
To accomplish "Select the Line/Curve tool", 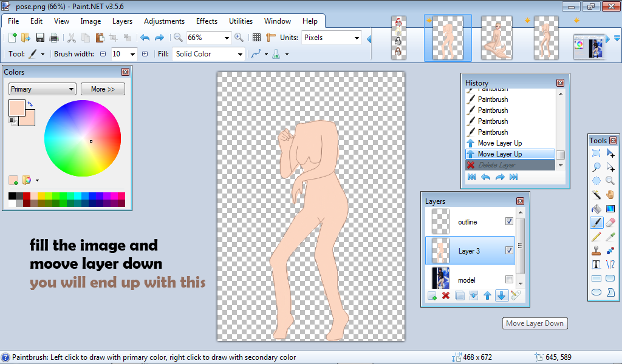I will (610, 264).
